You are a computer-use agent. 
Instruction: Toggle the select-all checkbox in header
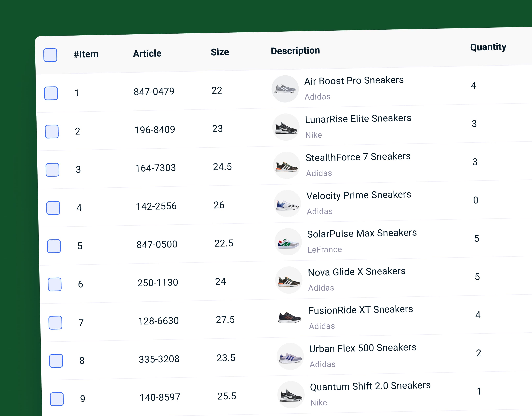[x=50, y=55]
